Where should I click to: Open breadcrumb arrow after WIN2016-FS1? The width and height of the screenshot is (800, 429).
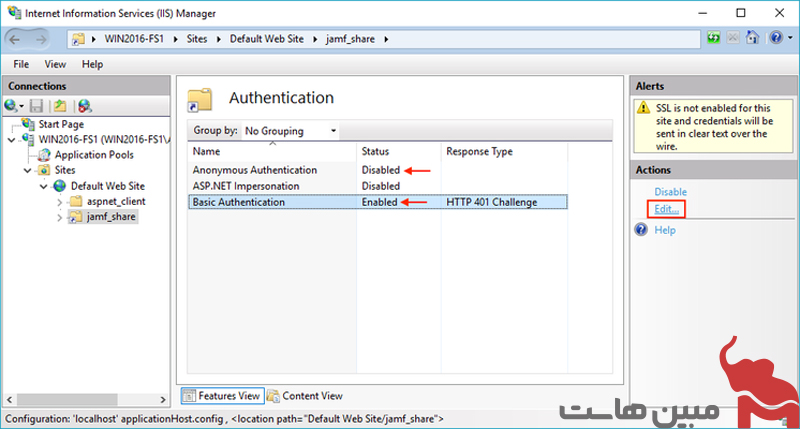pos(176,39)
